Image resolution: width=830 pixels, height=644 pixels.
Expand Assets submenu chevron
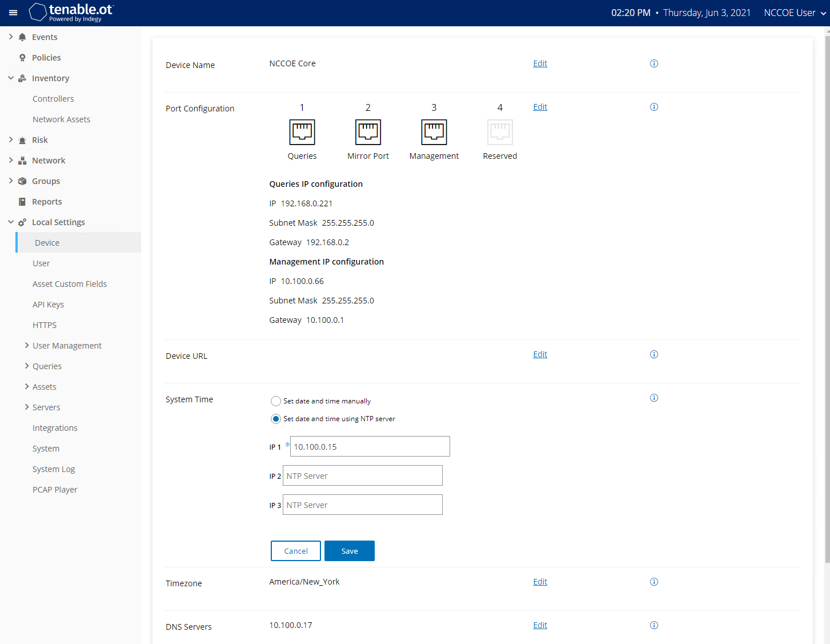(x=27, y=386)
